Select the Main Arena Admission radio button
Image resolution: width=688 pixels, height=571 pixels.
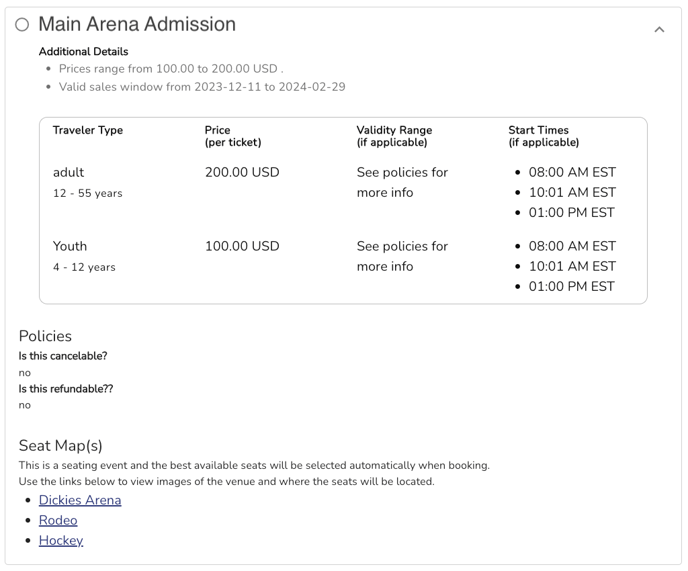click(x=22, y=25)
